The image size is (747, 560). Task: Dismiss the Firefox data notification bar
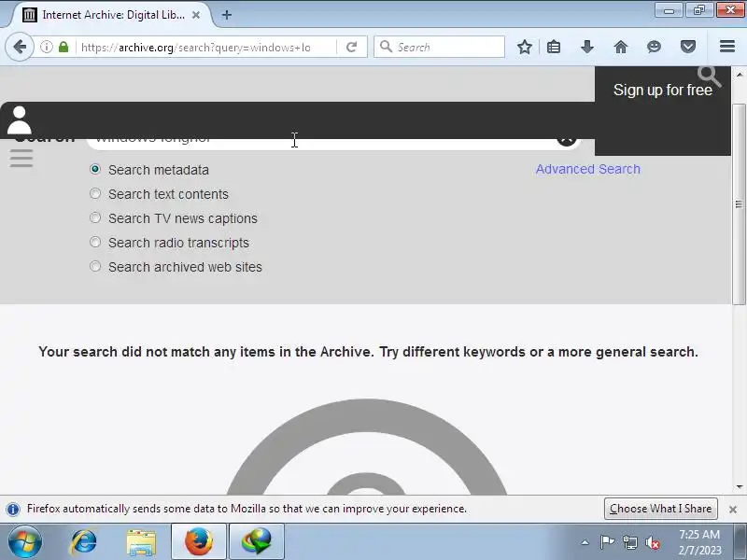[x=733, y=509]
